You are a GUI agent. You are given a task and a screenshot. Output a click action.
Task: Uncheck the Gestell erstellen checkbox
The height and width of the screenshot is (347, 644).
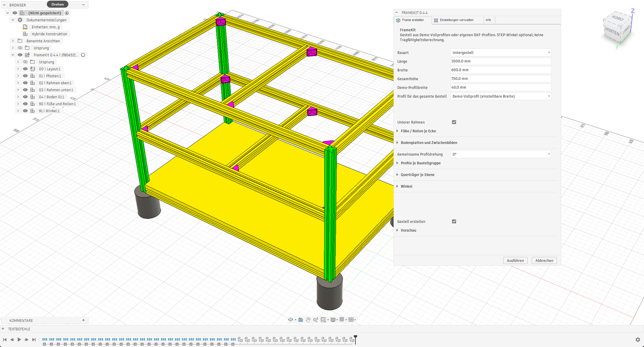(x=454, y=221)
